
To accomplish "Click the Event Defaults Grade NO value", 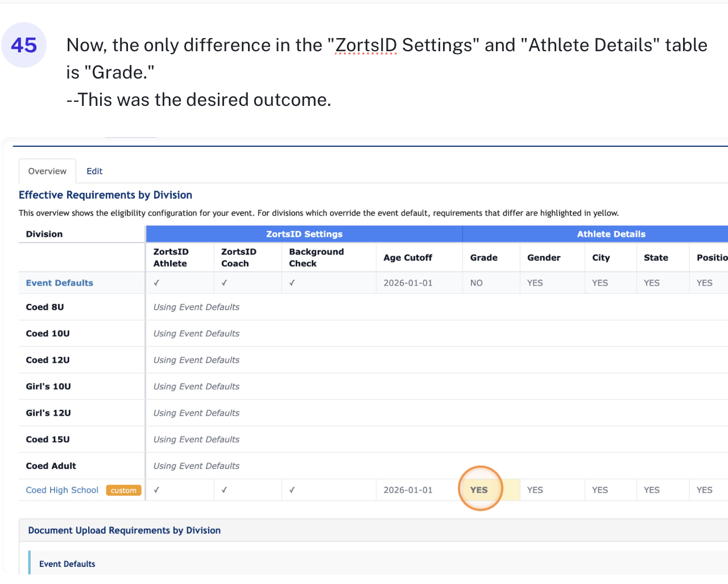I will point(477,283).
